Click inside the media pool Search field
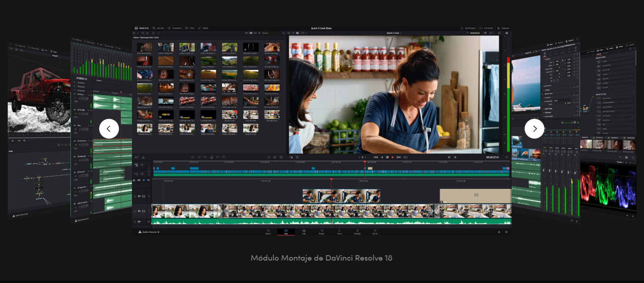 (272, 33)
